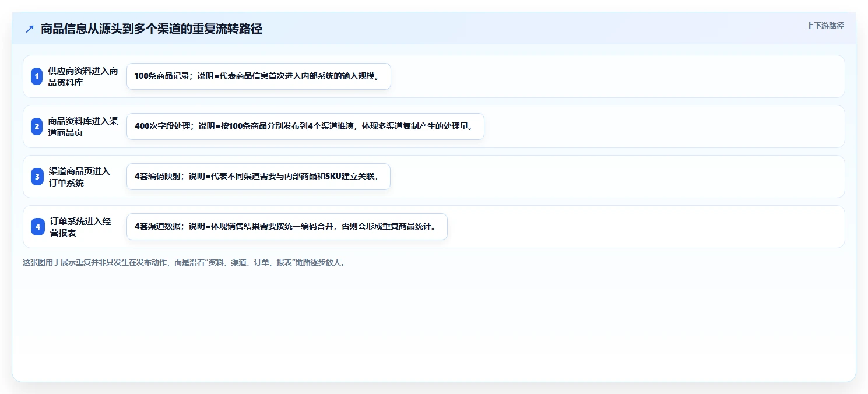Image resolution: width=868 pixels, height=394 pixels.
Task: Click the 100条商品记录 description box
Action: tap(258, 76)
